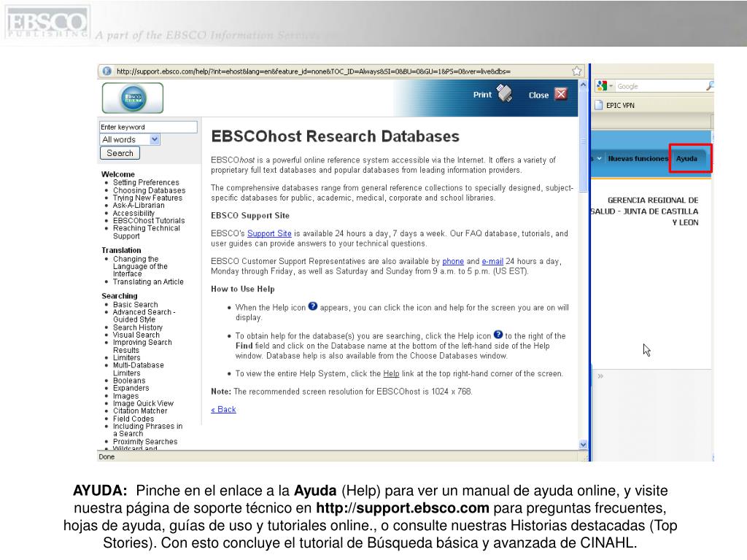Click the phone link

tap(453, 261)
